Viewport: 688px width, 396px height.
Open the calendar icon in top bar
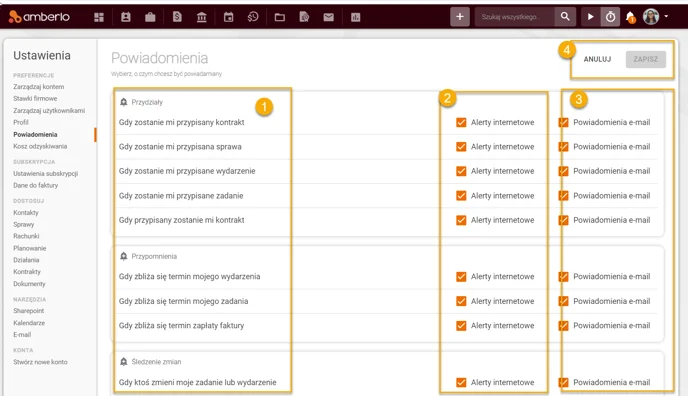point(229,17)
